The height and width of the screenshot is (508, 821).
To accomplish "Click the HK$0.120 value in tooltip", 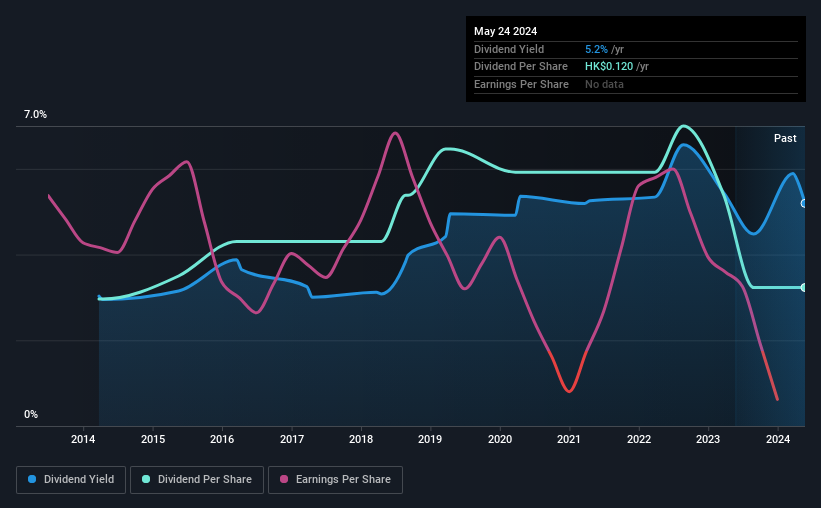I will pos(609,67).
